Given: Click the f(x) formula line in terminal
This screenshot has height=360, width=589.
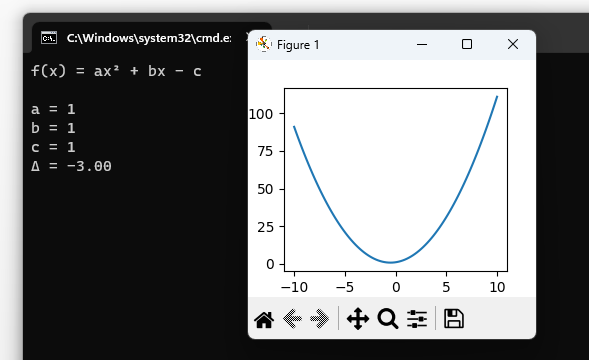Looking at the screenshot, I should [x=116, y=71].
